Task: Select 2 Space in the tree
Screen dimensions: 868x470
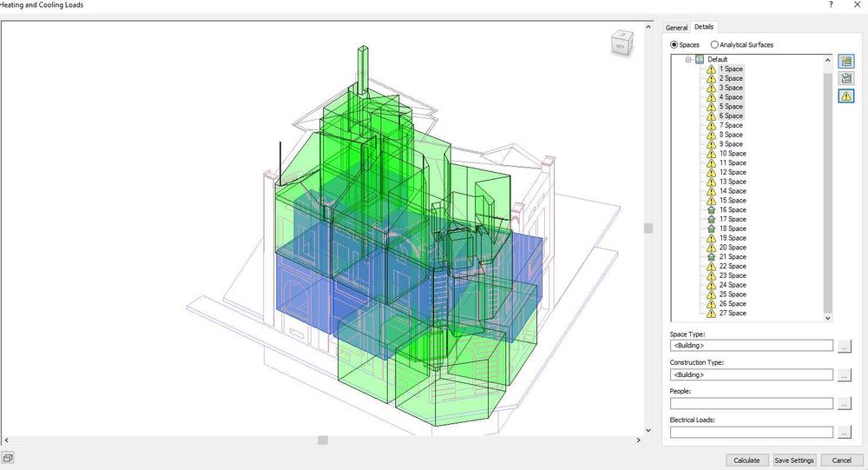Action: coord(731,79)
